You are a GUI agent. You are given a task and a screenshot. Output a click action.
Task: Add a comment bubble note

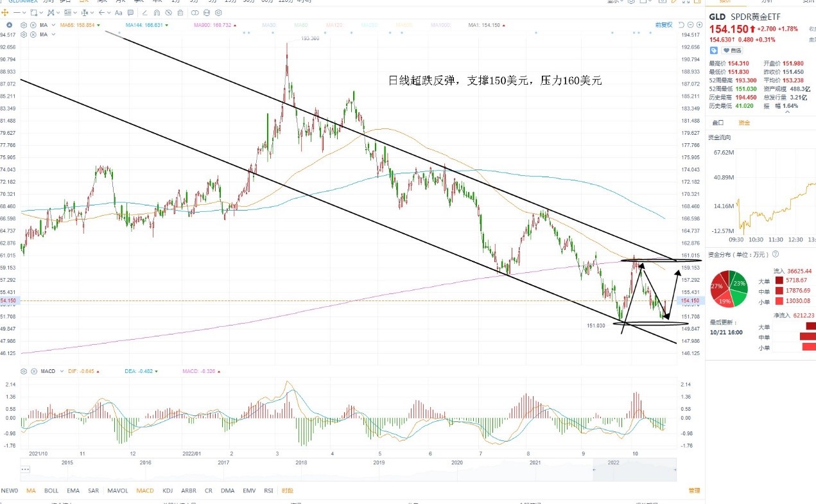130,13
